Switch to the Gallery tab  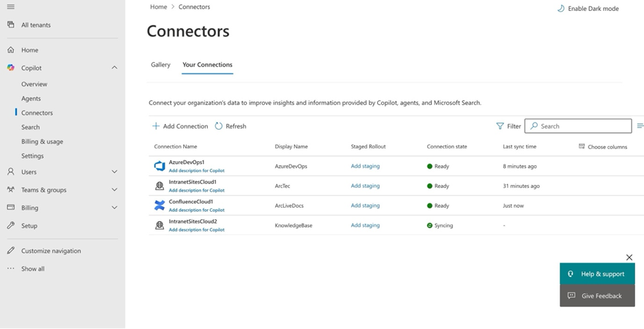coord(160,65)
